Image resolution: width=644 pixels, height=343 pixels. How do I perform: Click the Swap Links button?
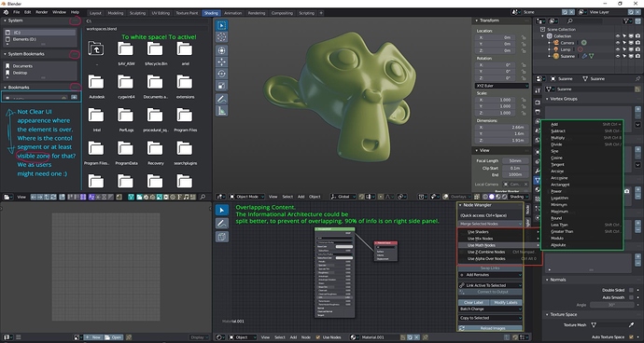coord(490,268)
